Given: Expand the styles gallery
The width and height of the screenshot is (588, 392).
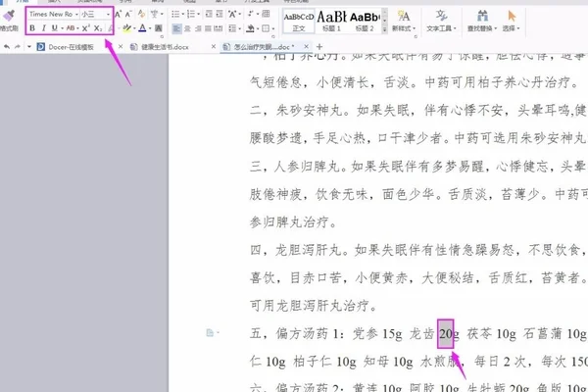Looking at the screenshot, I should click(x=385, y=29).
